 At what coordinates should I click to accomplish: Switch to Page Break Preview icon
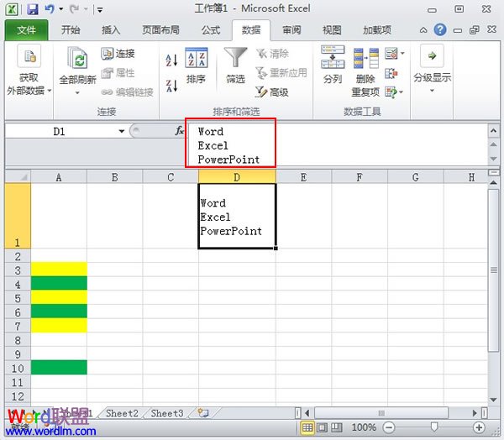click(337, 427)
